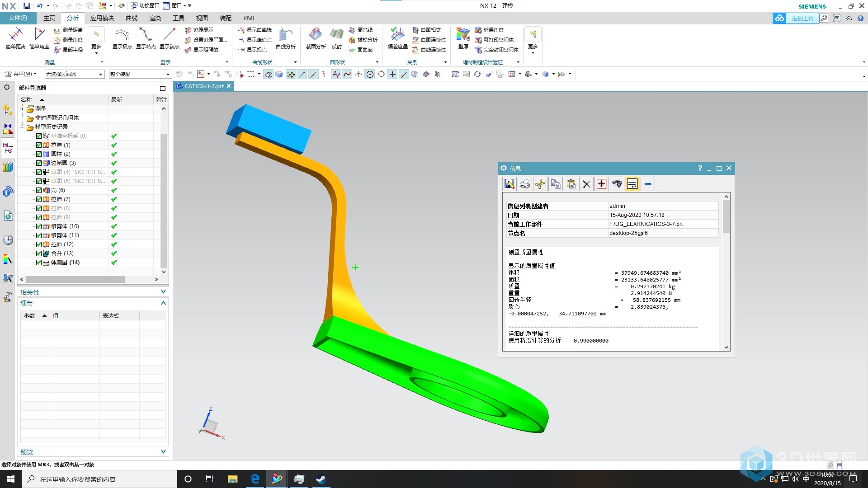Click the print icon in 信息 window
This screenshot has height=488, width=868.
pos(525,184)
